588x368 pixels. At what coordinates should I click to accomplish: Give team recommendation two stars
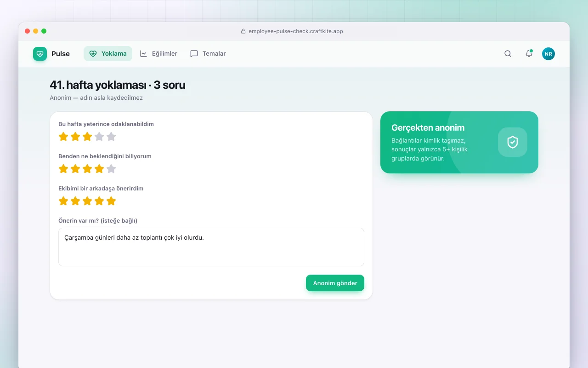pyautogui.click(x=75, y=201)
